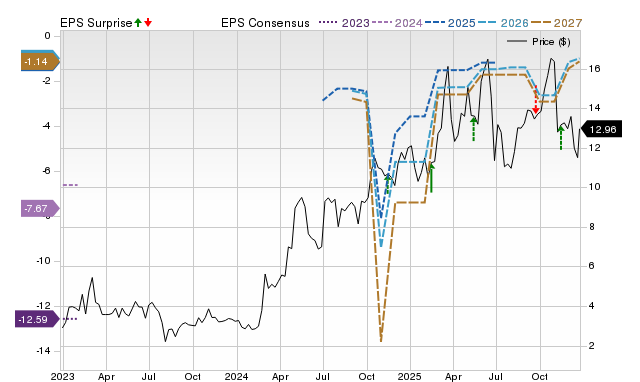Toggle the 2026 consensus legend entry
The height and width of the screenshot is (382, 640).
pyautogui.click(x=503, y=23)
